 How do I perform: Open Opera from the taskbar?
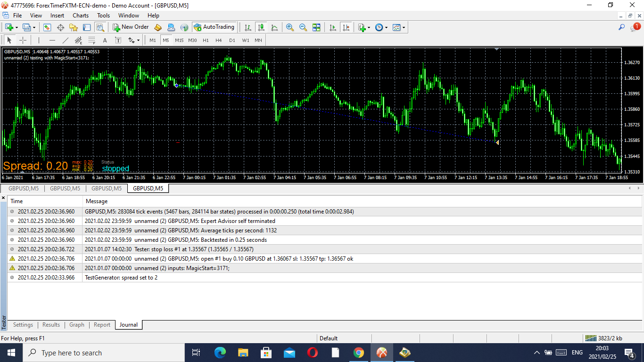(312, 353)
